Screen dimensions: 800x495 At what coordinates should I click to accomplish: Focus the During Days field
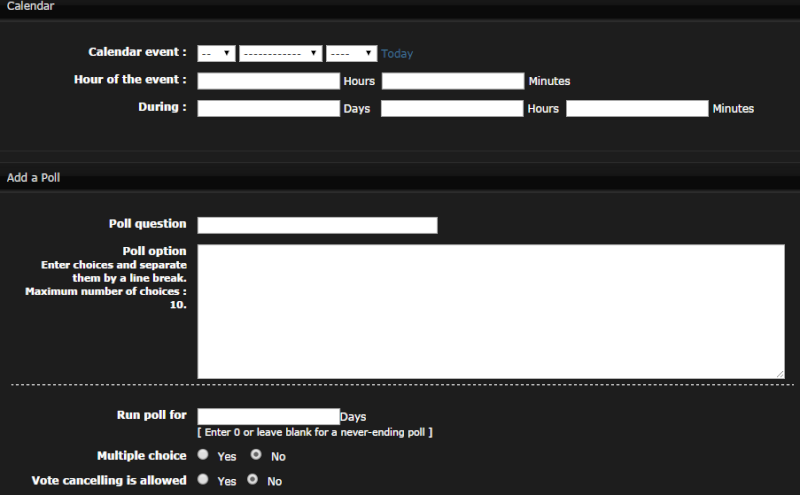[x=268, y=108]
